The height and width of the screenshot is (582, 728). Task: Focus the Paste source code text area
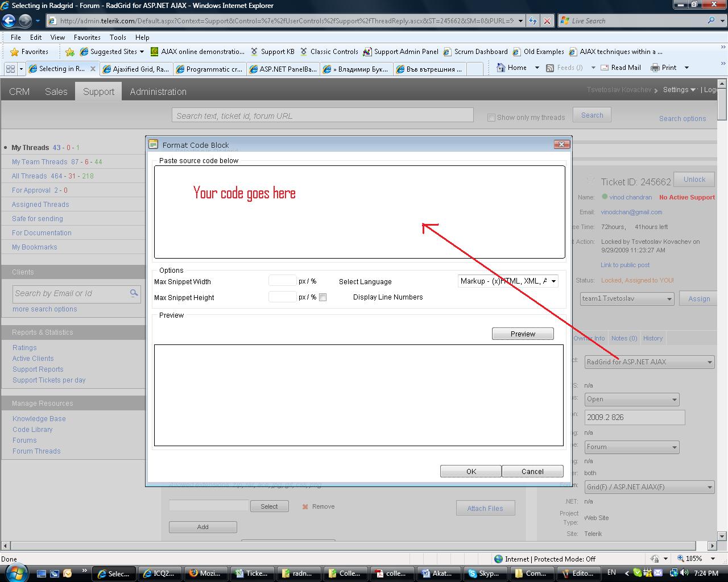[359, 212]
